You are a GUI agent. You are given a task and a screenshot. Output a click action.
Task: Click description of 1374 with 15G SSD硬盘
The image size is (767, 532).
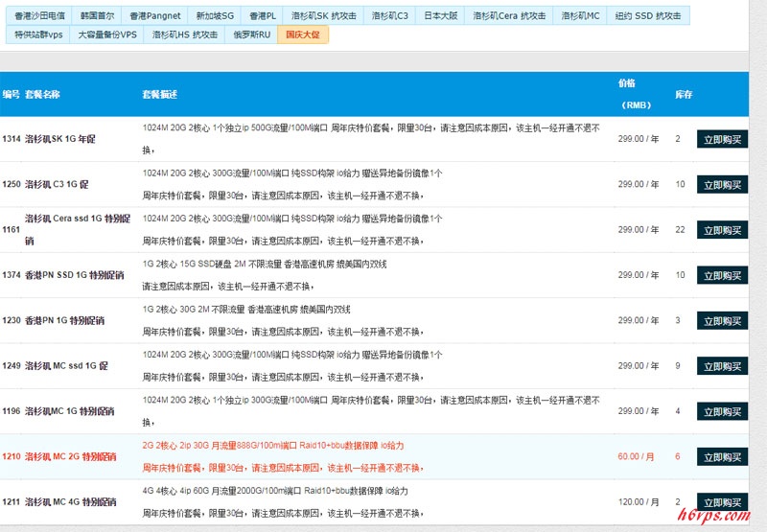point(265,275)
